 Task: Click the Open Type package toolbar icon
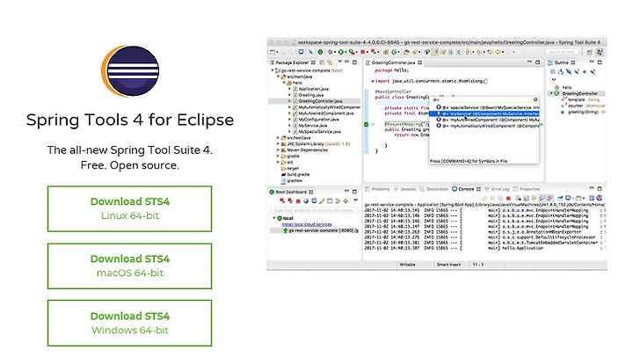tap(386, 52)
